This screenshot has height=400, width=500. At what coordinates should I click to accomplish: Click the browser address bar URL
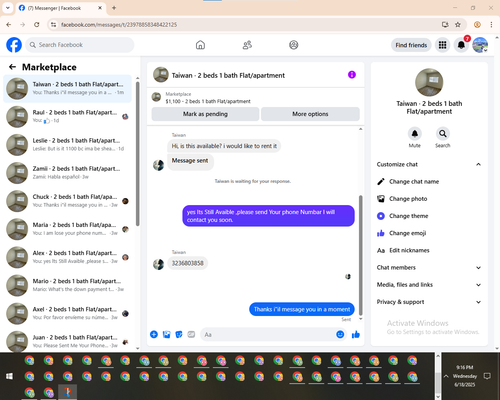click(119, 25)
